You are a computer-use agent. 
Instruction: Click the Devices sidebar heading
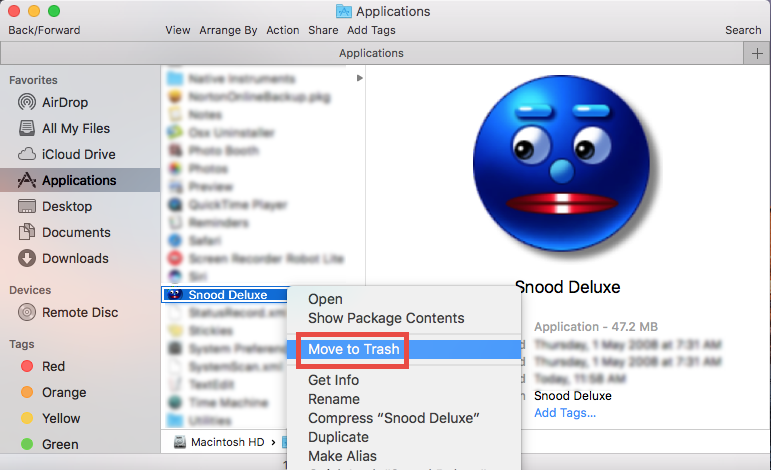click(30, 290)
